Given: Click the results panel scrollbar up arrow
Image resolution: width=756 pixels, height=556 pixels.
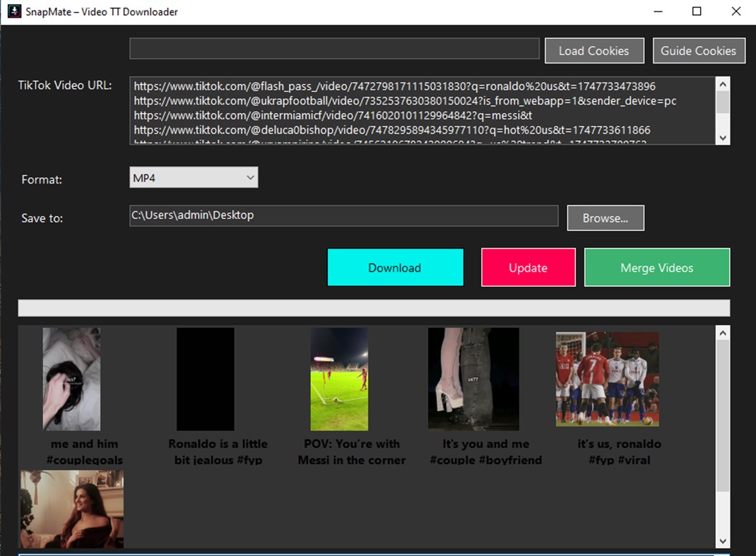Looking at the screenshot, I should click(x=722, y=332).
